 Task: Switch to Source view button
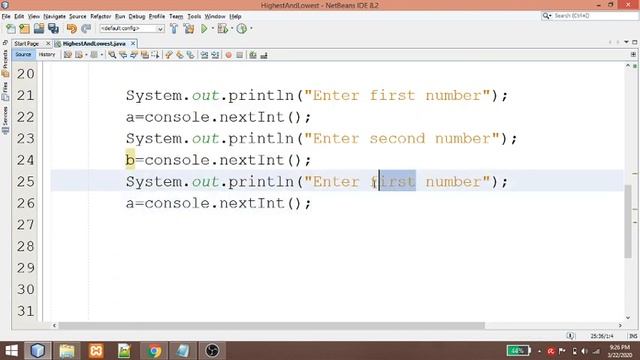(x=23, y=55)
